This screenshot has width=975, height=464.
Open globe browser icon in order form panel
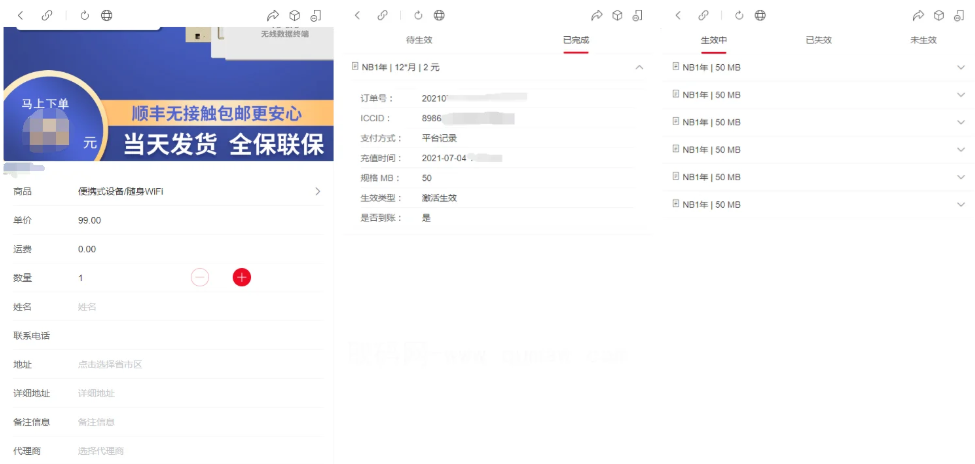point(106,16)
